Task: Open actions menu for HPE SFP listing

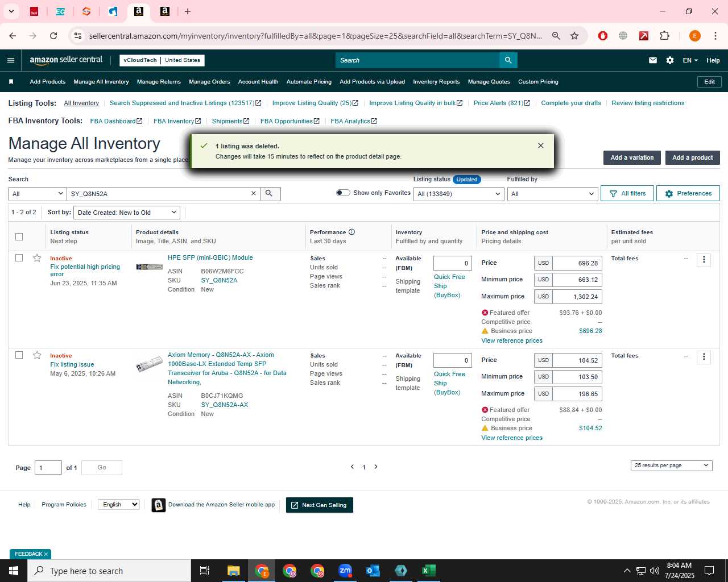Action: pyautogui.click(x=704, y=260)
